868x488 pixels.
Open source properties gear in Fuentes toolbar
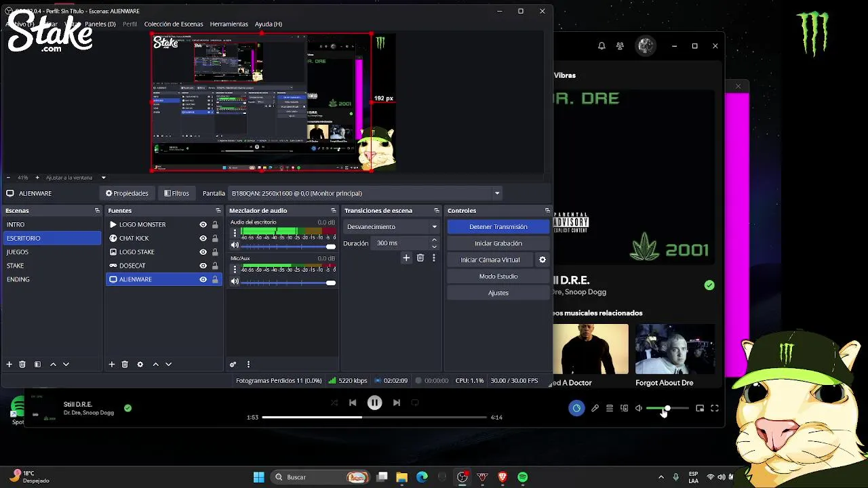point(140,364)
